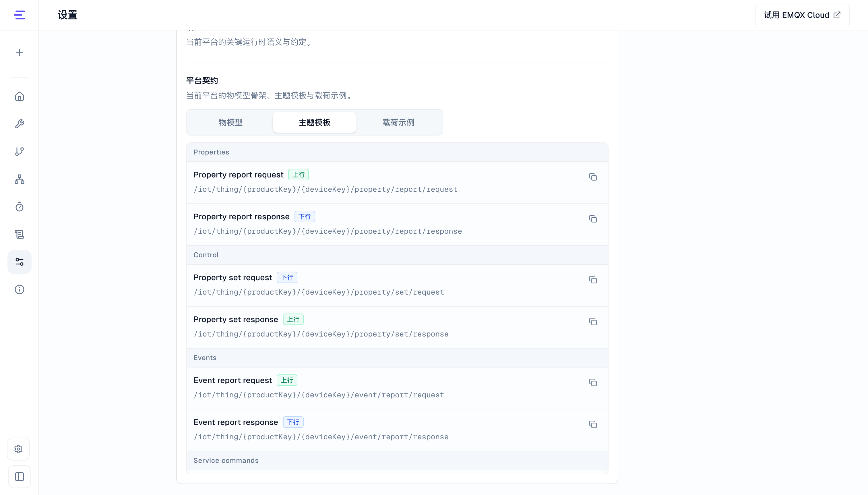Open the info circle icon in the sidebar

pyautogui.click(x=19, y=289)
